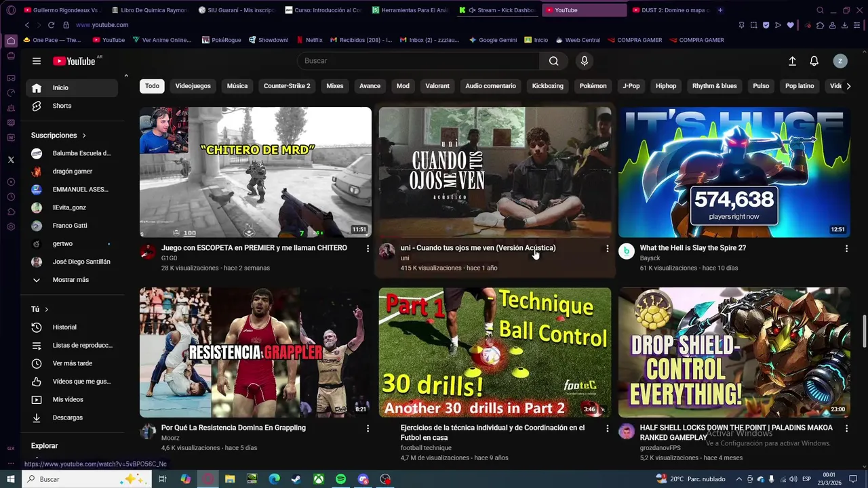Image resolution: width=868 pixels, height=488 pixels.
Task: Click the page vertical scrollbar thumb
Action: tap(863, 330)
